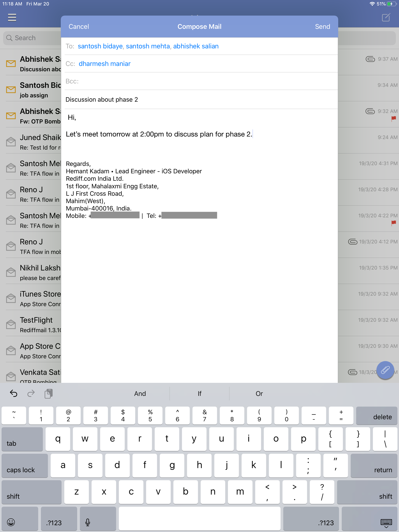Image resolution: width=399 pixels, height=532 pixels.
Task: Tap the clipboard paste icon
Action: tap(49, 394)
